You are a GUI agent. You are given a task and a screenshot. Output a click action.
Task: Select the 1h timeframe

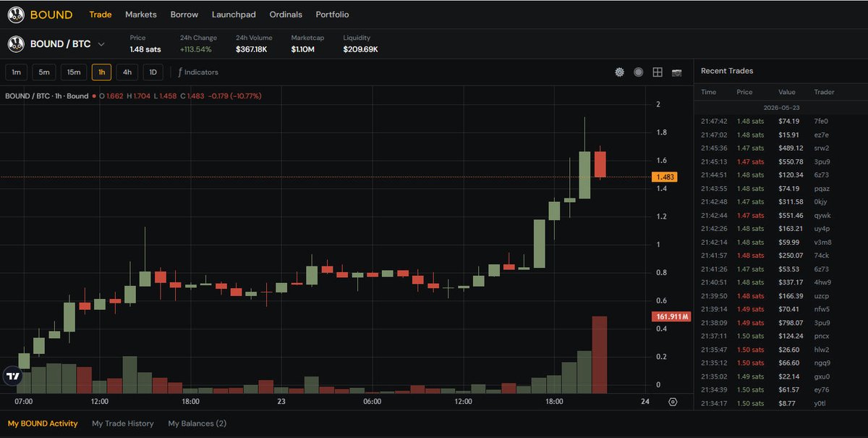101,72
